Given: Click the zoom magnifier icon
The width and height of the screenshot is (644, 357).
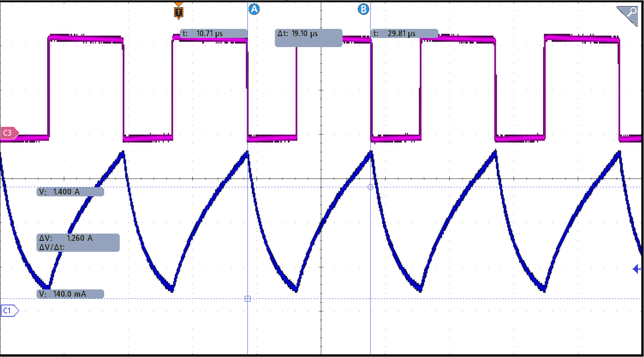Looking at the screenshot, I should pyautogui.click(x=628, y=15).
